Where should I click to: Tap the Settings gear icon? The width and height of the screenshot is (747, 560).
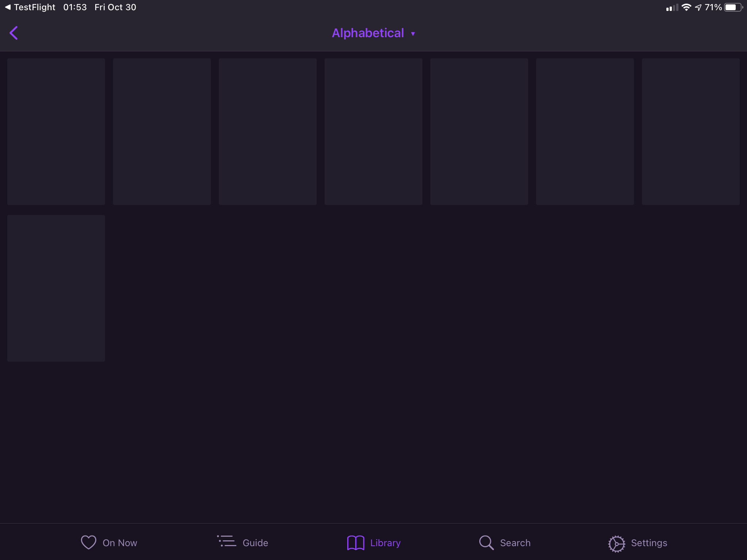tap(616, 544)
